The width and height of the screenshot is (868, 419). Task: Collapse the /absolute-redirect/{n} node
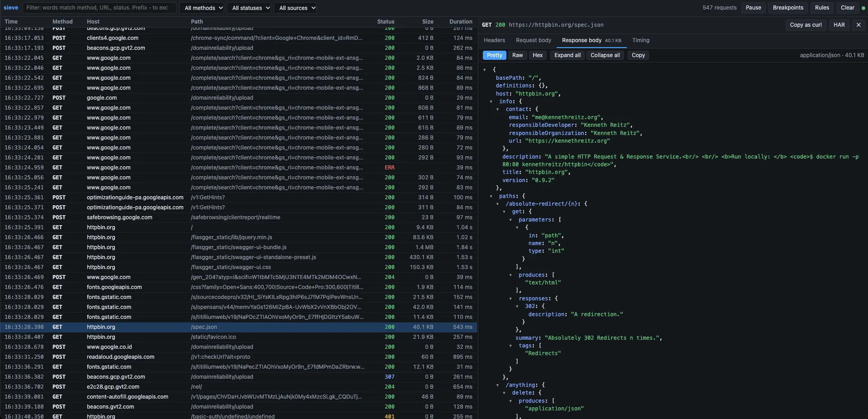click(x=497, y=204)
